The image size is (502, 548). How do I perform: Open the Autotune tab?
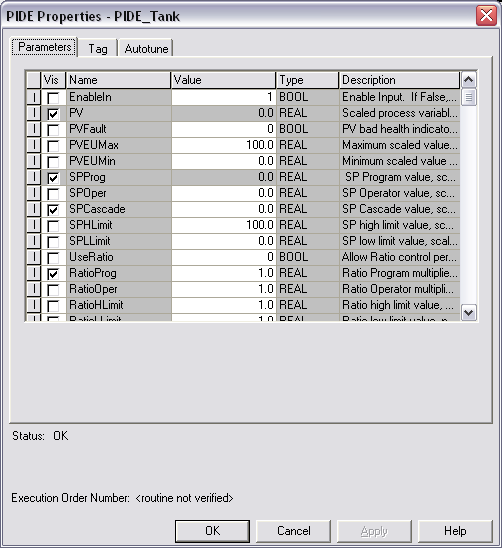146,48
